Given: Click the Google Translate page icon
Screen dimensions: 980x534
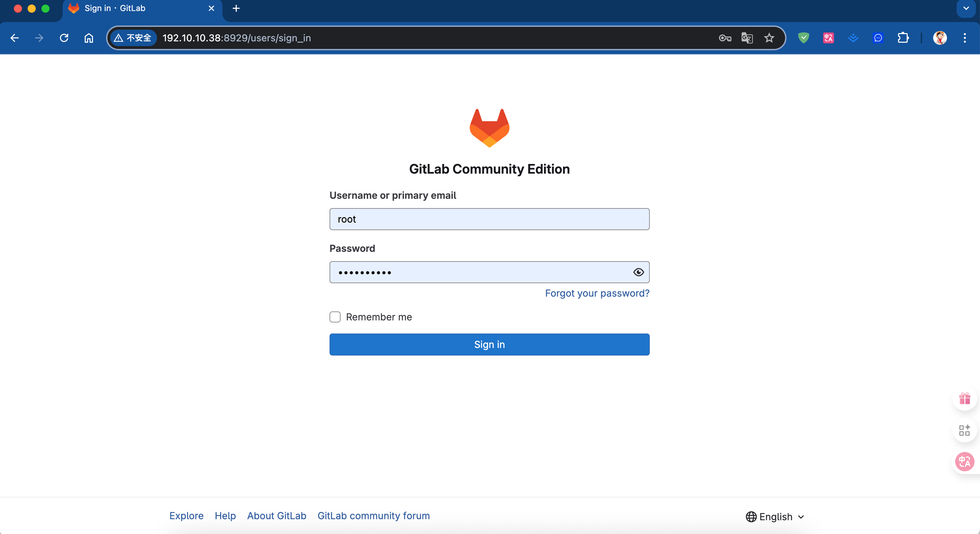Looking at the screenshot, I should click(747, 38).
